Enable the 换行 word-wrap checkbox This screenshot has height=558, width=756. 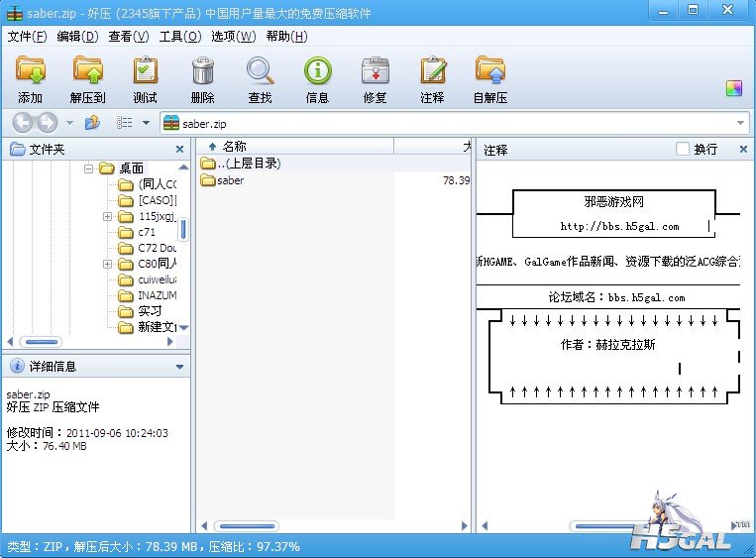[x=683, y=149]
